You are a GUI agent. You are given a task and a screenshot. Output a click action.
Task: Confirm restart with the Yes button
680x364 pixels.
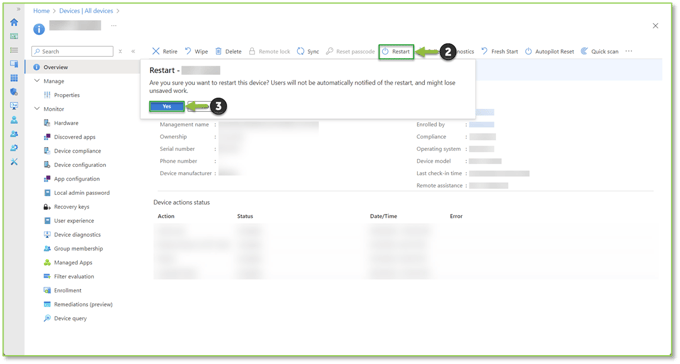pyautogui.click(x=167, y=106)
